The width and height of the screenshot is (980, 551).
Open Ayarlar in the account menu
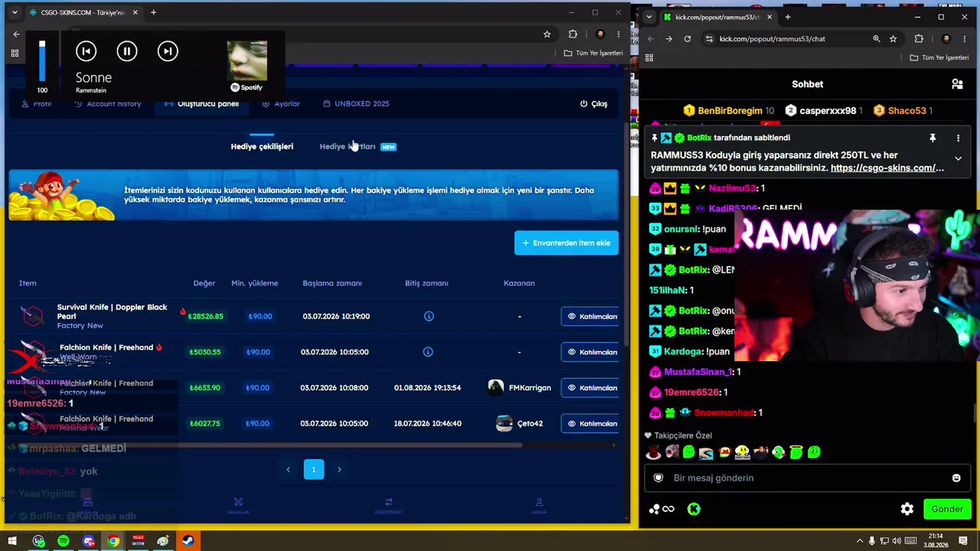click(x=281, y=103)
